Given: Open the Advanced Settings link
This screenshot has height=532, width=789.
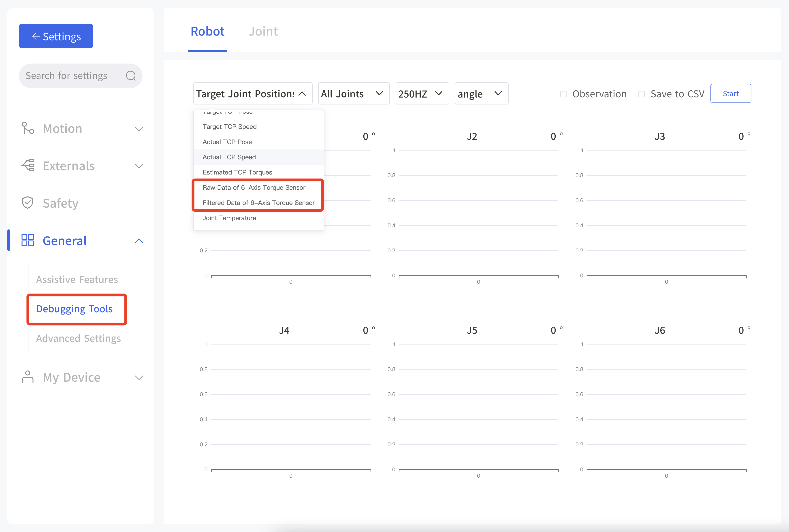Looking at the screenshot, I should coord(78,338).
